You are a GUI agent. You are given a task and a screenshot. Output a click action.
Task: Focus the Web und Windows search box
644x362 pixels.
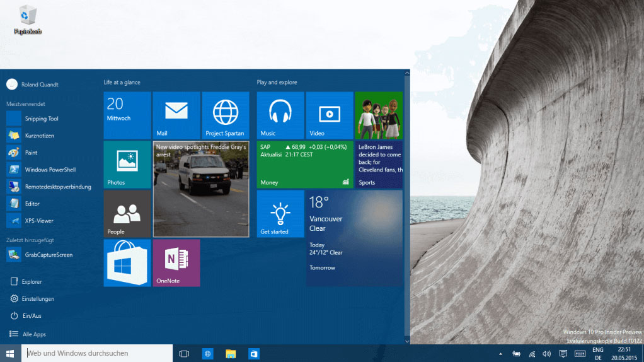click(97, 353)
